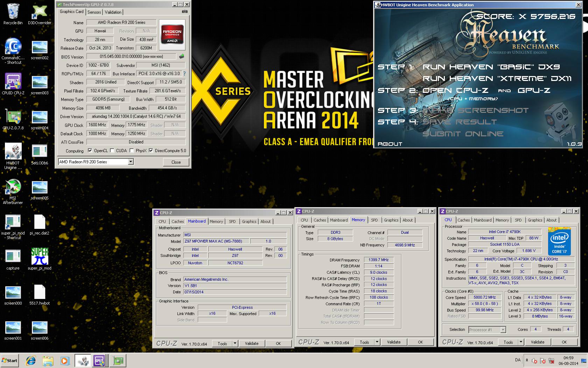The height and width of the screenshot is (368, 588).
Task: Open the pi_rec.dat2 file icon
Action: click(x=40, y=224)
